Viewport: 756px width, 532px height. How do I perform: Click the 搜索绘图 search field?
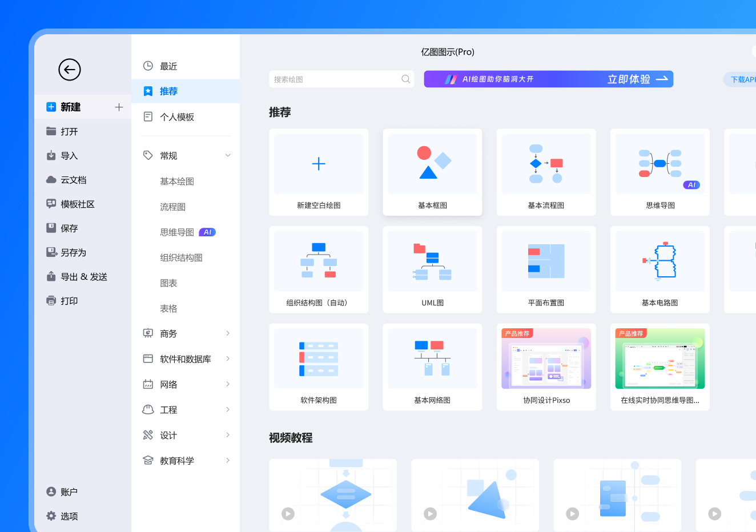(x=334, y=79)
